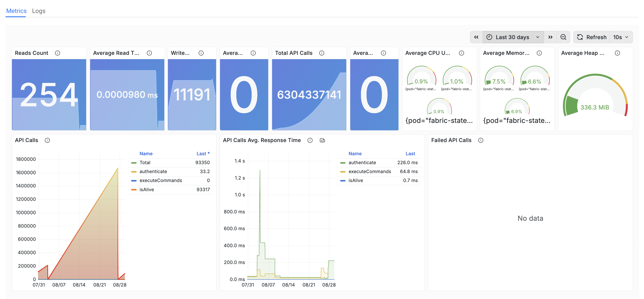This screenshot has width=644, height=299.
Task: Click the No data message
Action: (x=530, y=218)
